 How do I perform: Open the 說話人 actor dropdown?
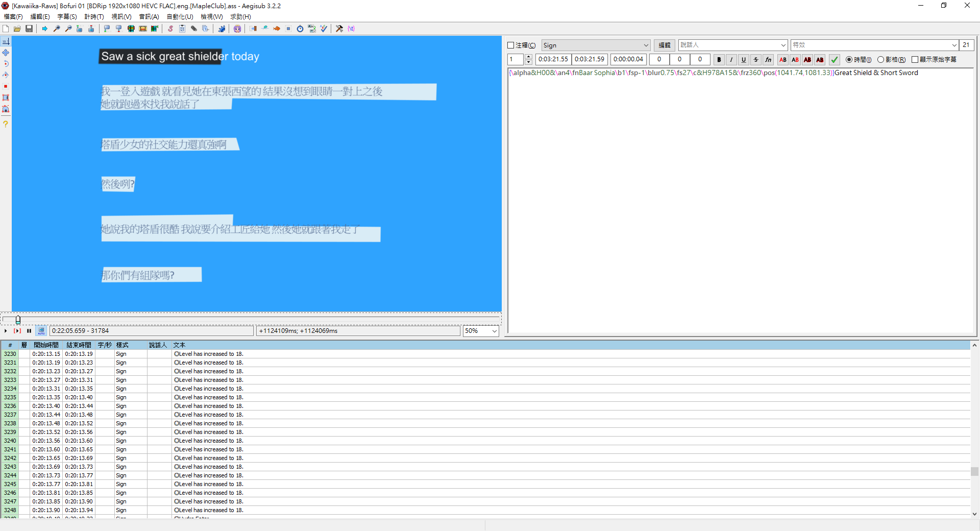click(733, 45)
